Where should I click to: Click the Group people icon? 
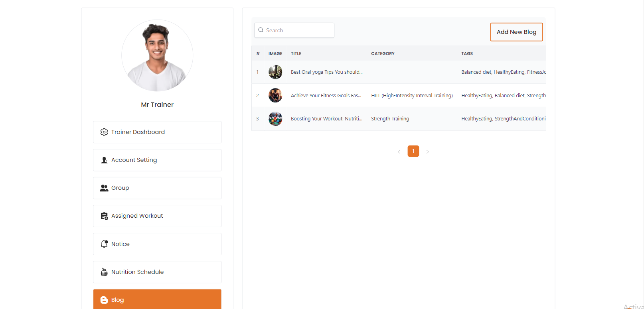(x=104, y=188)
